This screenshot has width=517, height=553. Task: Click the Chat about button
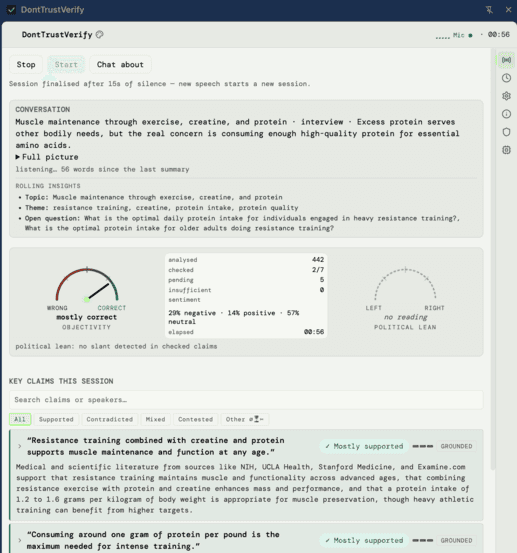(x=120, y=65)
